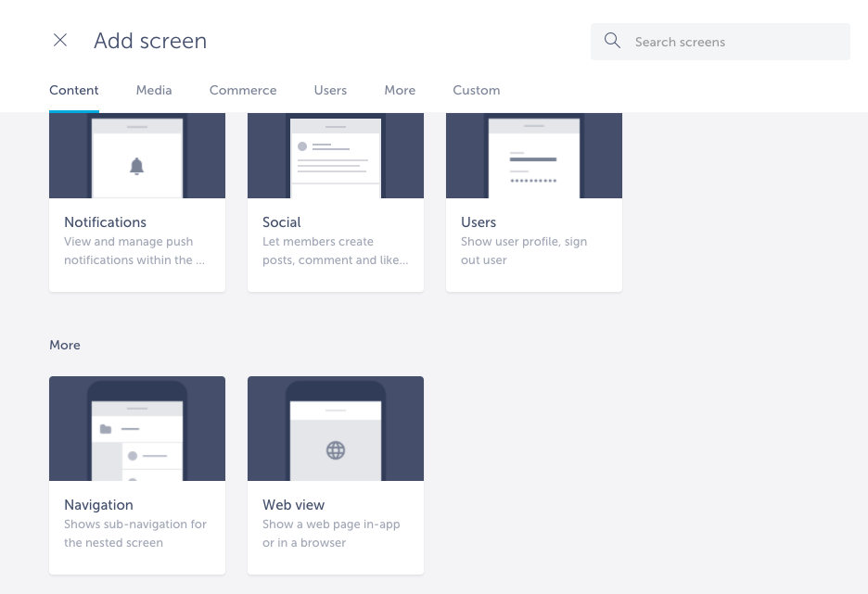Add the Social screen by its title
The height and width of the screenshot is (594, 868).
click(282, 222)
